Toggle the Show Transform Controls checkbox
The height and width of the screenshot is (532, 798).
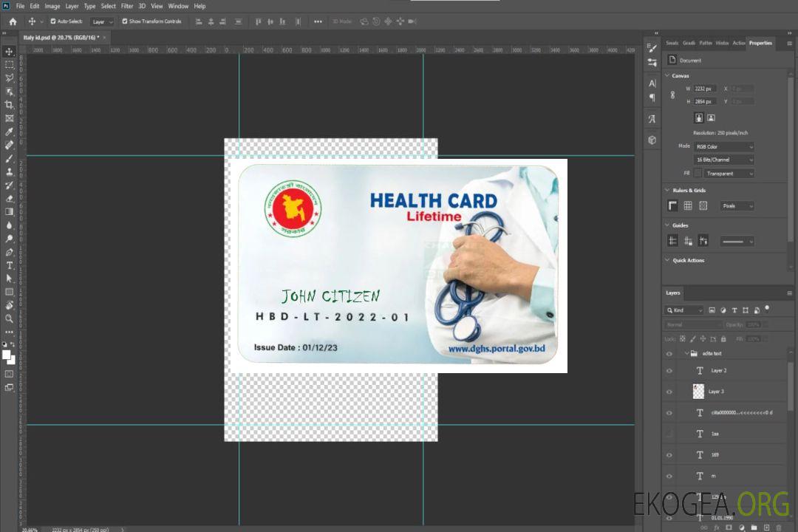[125, 21]
